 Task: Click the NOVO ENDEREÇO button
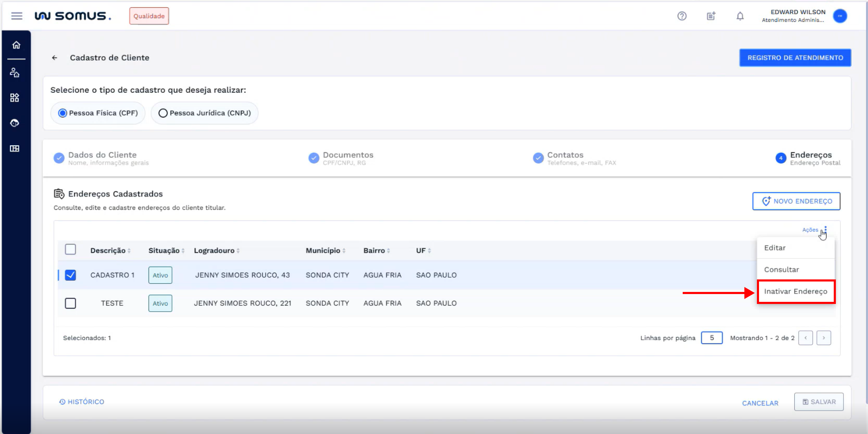pos(796,201)
